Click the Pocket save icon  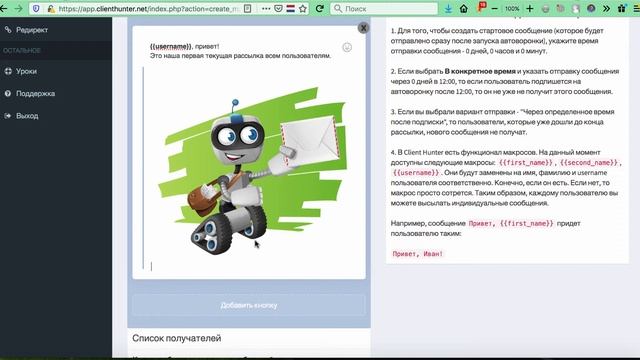click(x=278, y=8)
